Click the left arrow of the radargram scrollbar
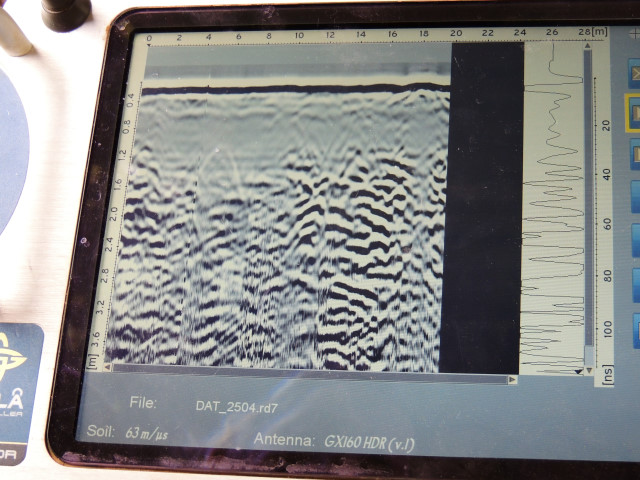 pyautogui.click(x=107, y=368)
